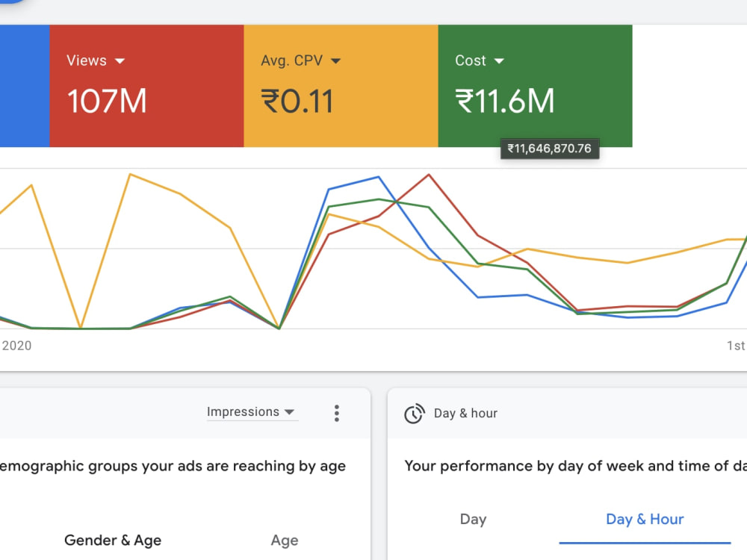Click the ₹11.6M cost value
This screenshot has width=747, height=560.
pos(505,101)
